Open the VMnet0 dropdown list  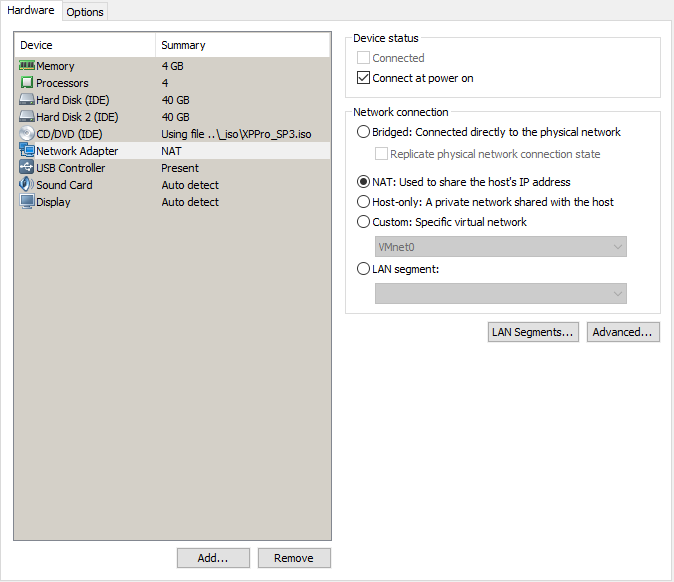501,247
